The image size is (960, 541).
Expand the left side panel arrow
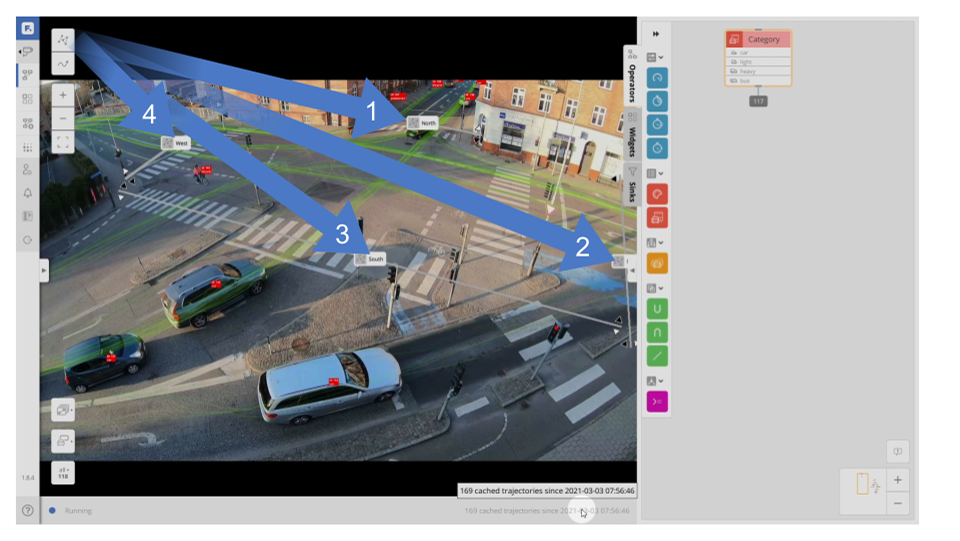click(x=44, y=270)
